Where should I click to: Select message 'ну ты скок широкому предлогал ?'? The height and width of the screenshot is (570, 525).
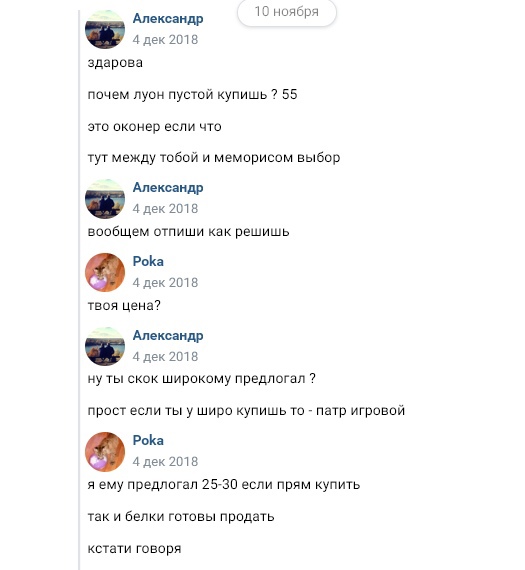point(201,379)
